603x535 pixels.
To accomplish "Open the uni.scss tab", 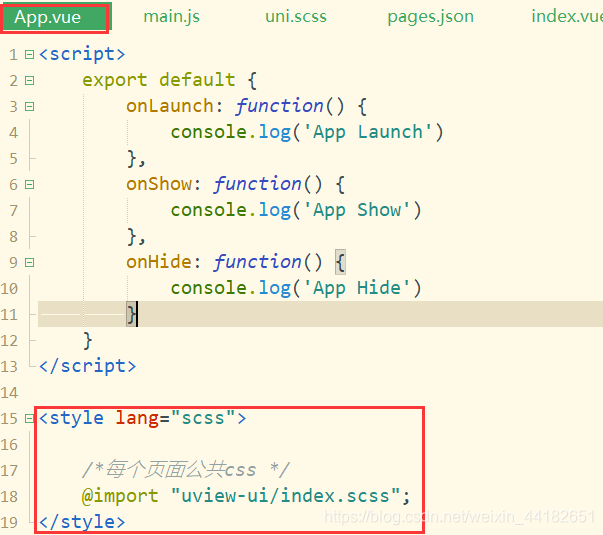I will point(296,17).
